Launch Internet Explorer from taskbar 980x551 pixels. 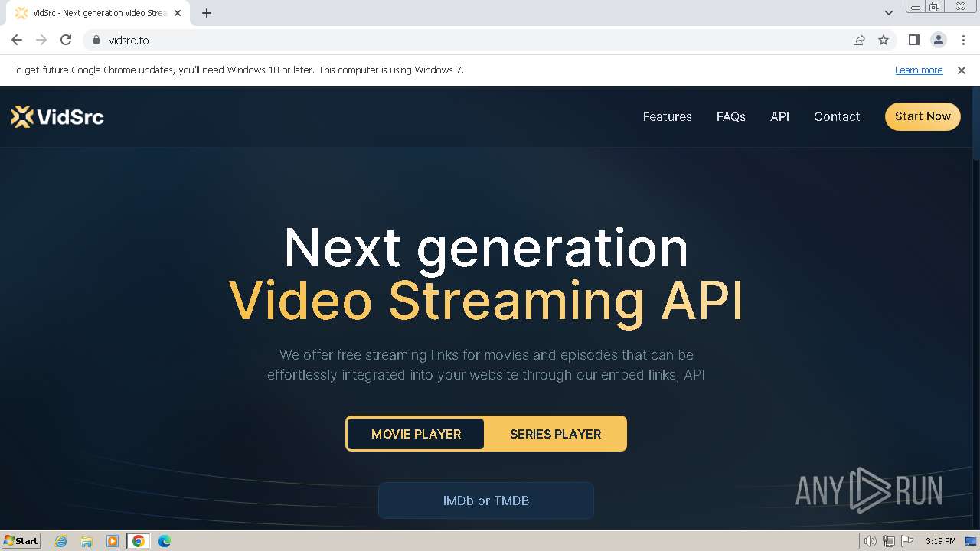61,541
